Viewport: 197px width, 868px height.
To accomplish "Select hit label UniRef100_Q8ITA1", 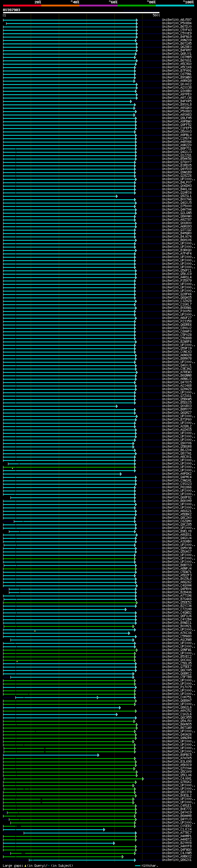I will (177, 453).
